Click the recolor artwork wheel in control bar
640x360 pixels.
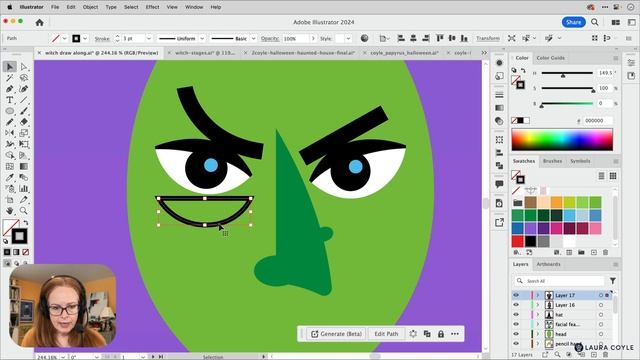pyautogui.click(x=364, y=38)
